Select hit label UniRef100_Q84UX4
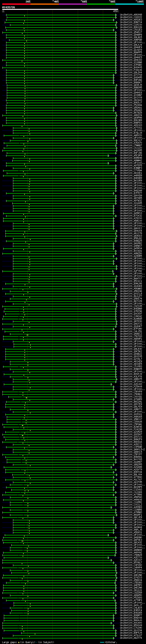 click(131, 231)
